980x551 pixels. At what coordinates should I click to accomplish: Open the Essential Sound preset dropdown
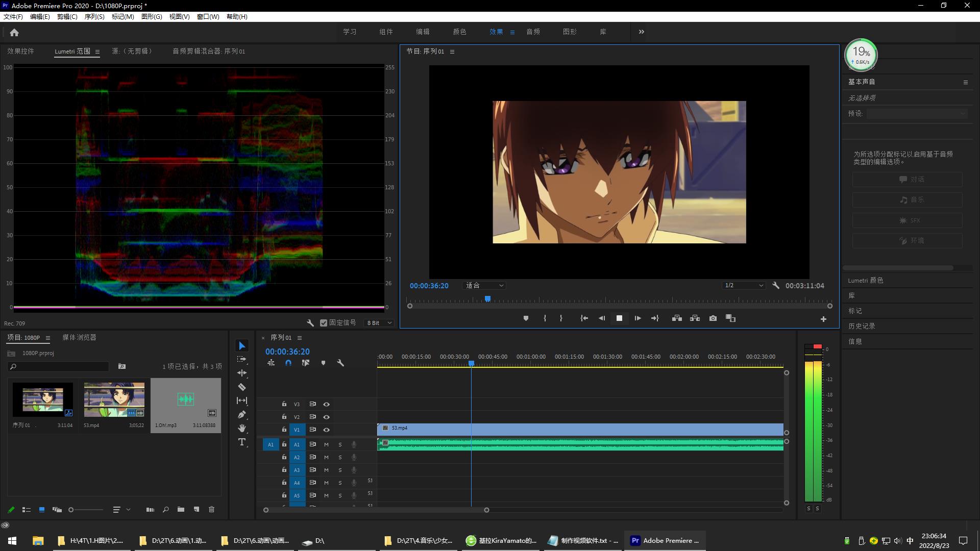pos(917,113)
